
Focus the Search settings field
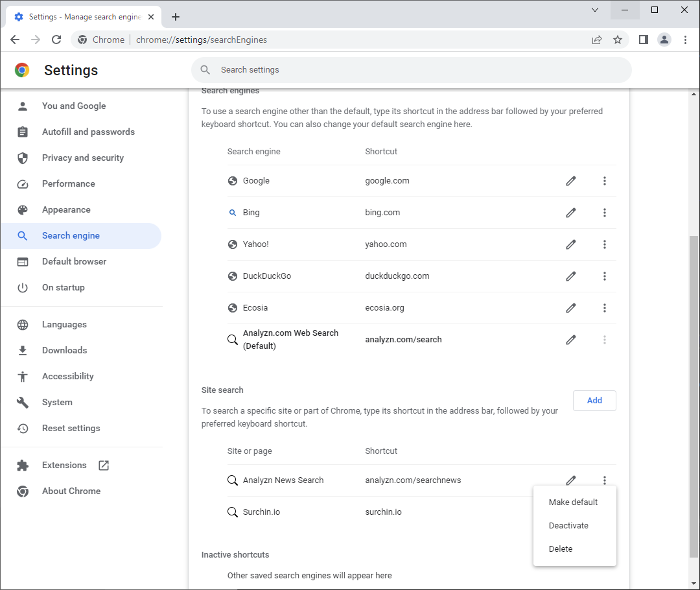point(411,69)
